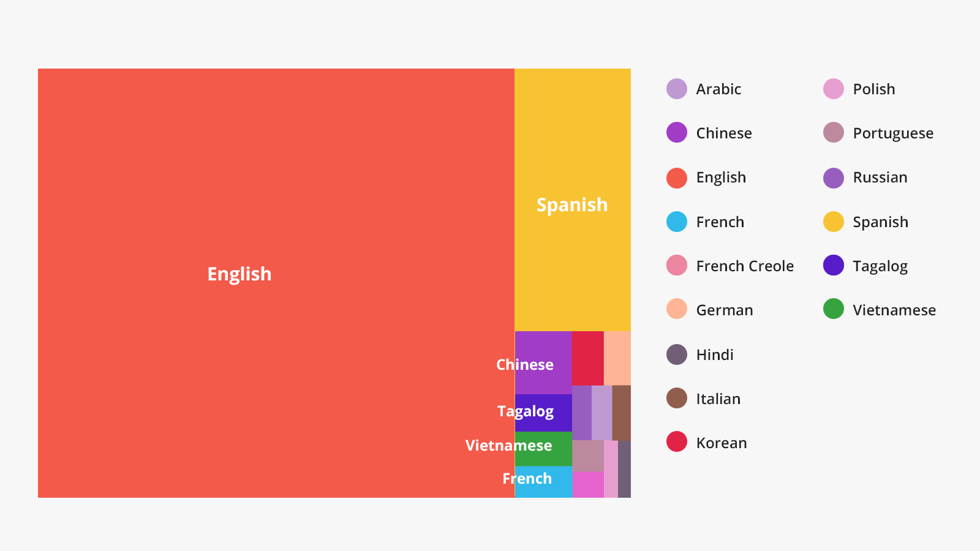Click the Portuguese legend label

click(x=893, y=133)
